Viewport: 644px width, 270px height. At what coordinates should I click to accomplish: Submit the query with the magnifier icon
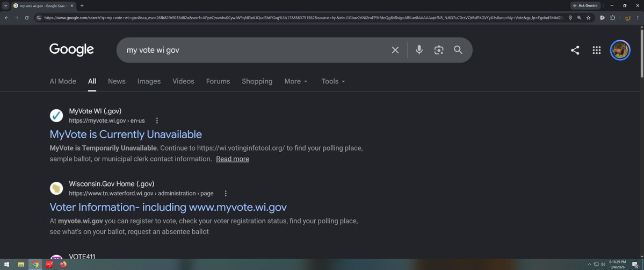(x=458, y=50)
